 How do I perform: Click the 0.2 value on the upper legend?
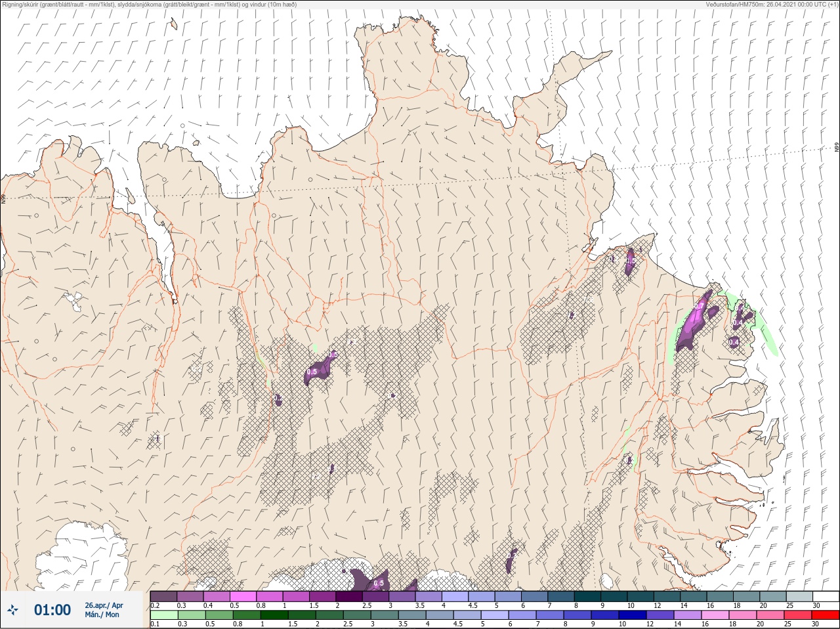(x=155, y=605)
